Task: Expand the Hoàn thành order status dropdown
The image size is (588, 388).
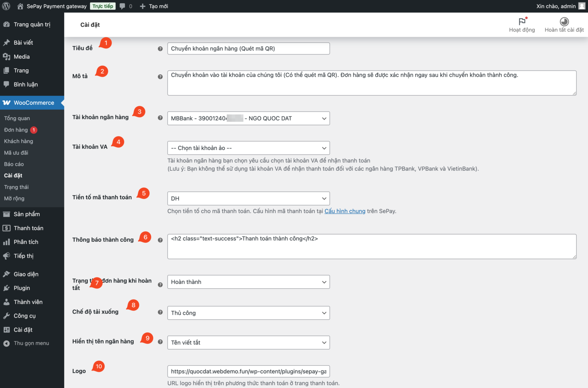Action: click(248, 282)
